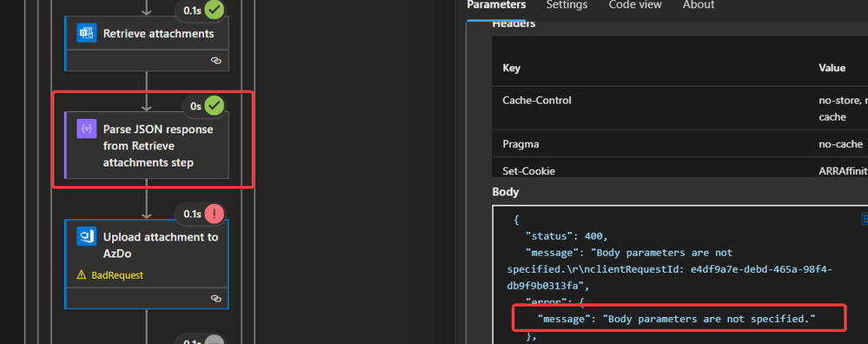Open the Parse JSON response action card
Image resolution: width=868 pixels, height=344 pixels.
[x=147, y=145]
